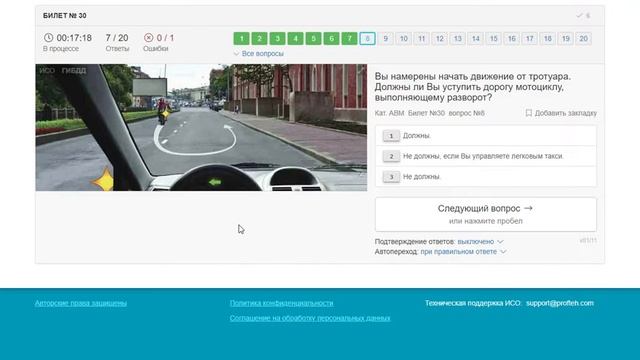Choose answer 2 about легковым такси

click(x=486, y=156)
